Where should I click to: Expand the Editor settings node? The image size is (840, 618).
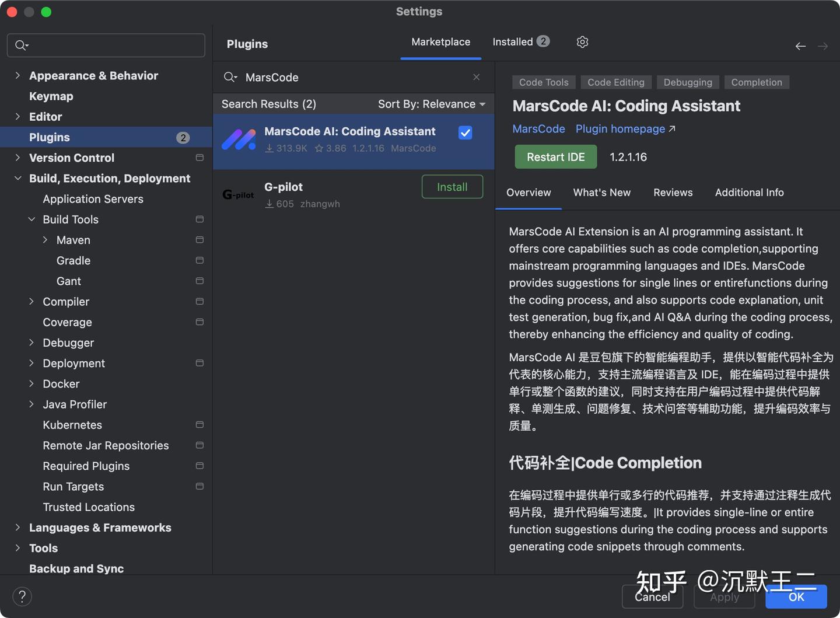(17, 117)
